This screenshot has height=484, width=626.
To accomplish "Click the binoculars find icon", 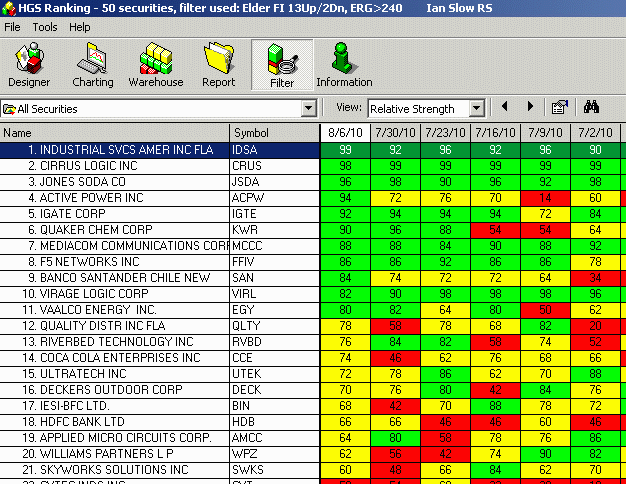I will click(x=591, y=107).
